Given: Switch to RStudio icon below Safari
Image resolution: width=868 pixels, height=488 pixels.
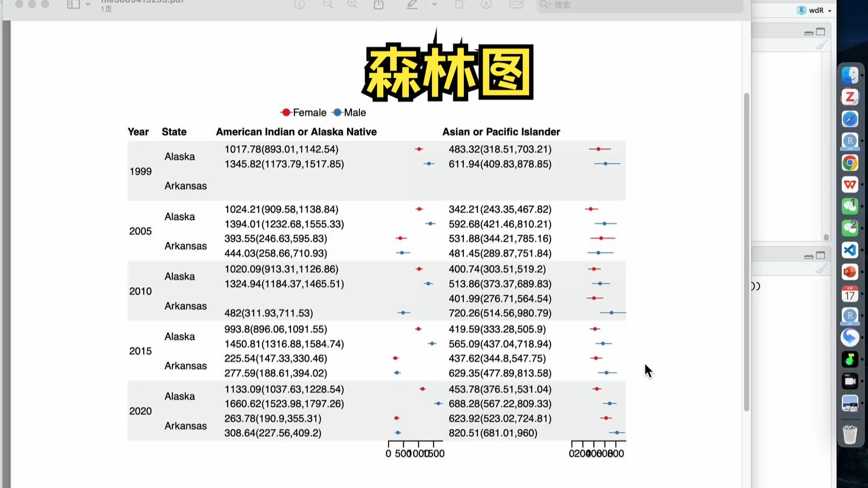Looking at the screenshot, I should click(850, 141).
